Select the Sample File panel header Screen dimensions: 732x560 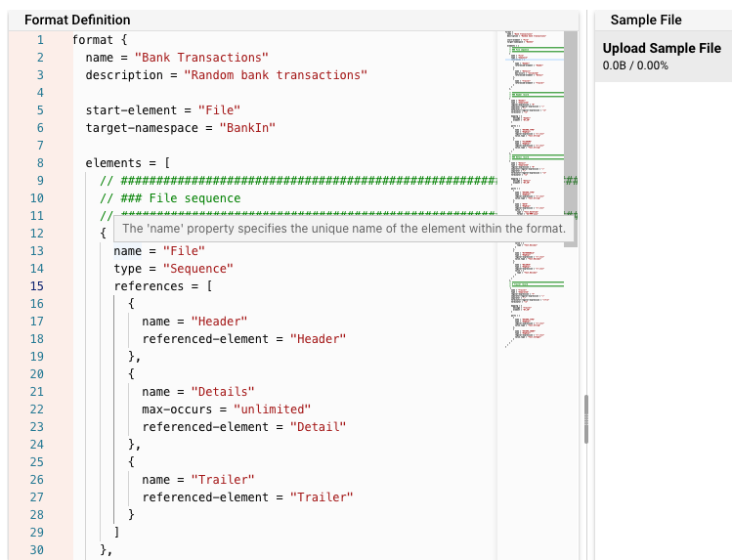point(645,20)
